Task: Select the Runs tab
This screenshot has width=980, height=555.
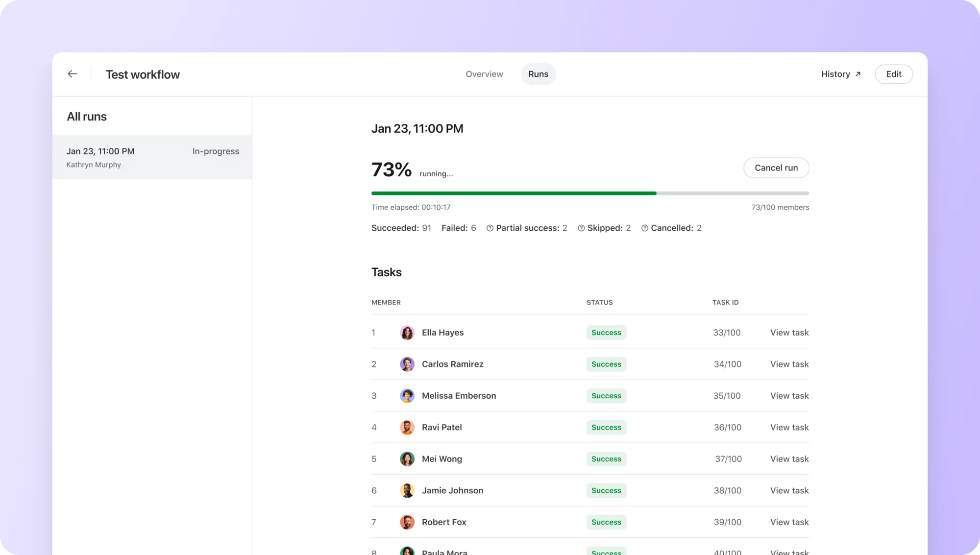Action: (538, 74)
